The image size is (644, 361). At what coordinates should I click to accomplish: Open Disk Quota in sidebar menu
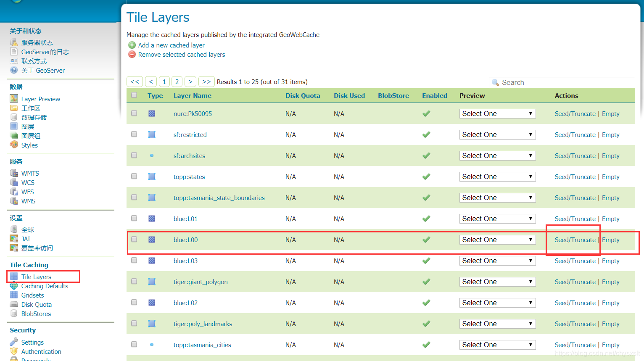pos(37,304)
